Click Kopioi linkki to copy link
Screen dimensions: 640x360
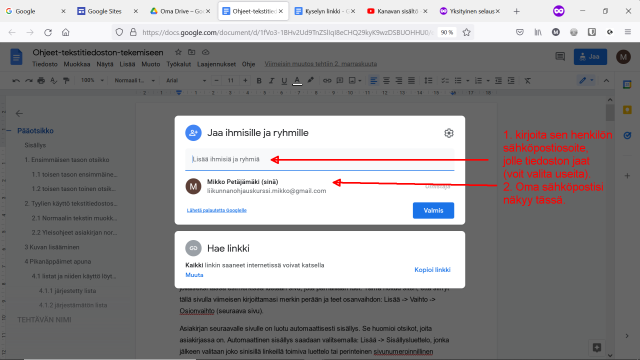click(x=432, y=270)
